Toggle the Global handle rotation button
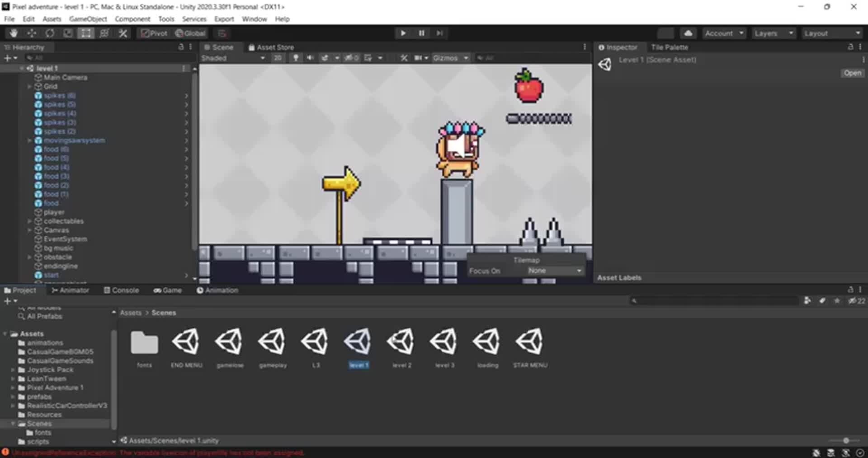The width and height of the screenshot is (868, 458). (190, 33)
